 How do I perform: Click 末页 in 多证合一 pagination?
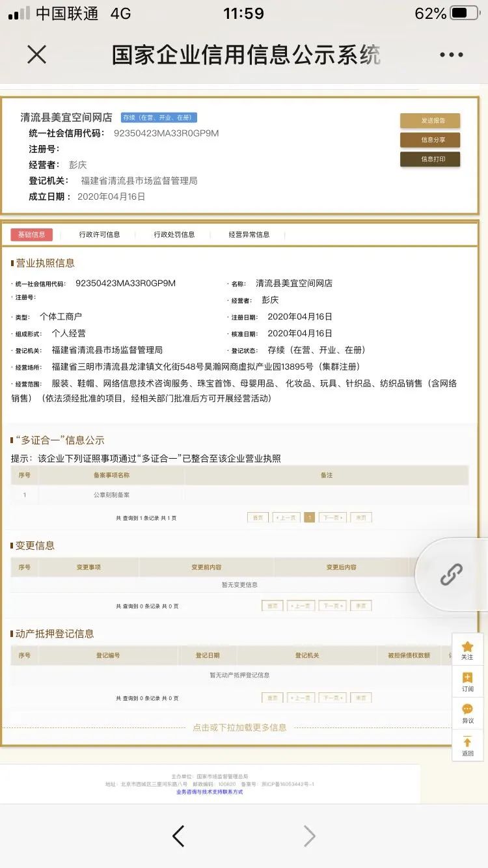(361, 518)
